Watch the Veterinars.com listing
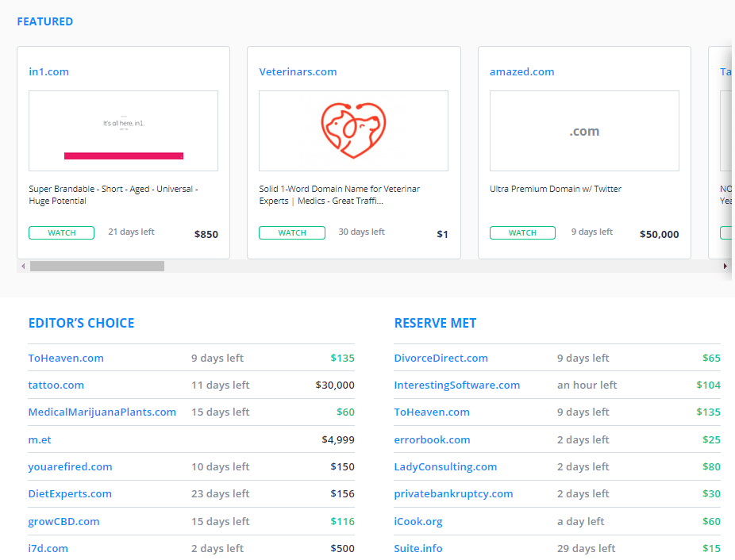The image size is (735, 560). pyautogui.click(x=291, y=232)
